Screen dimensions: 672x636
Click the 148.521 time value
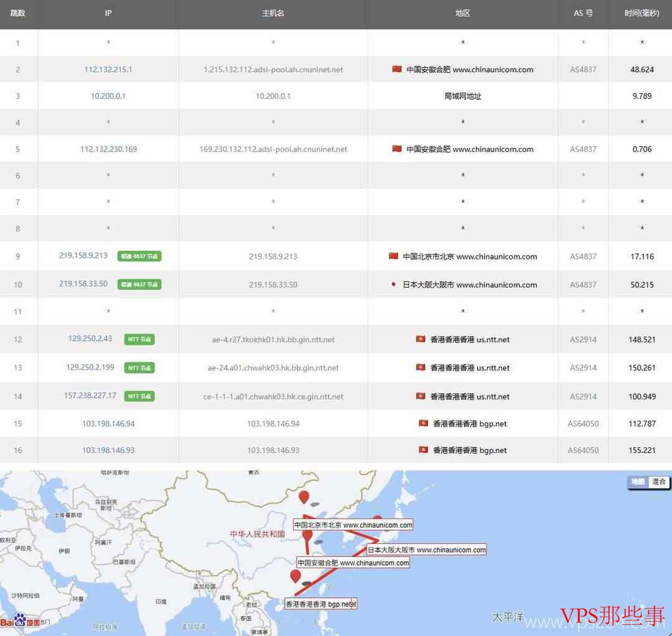(x=642, y=339)
